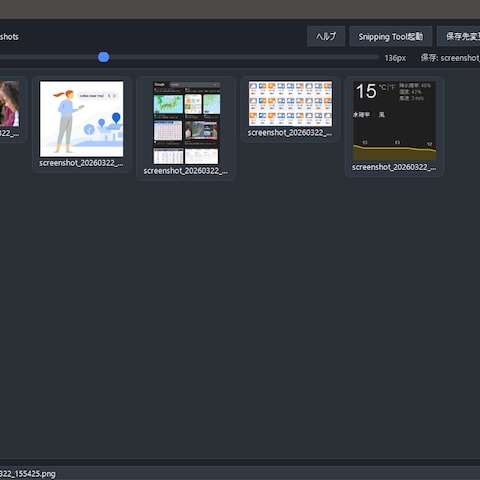Click filename label under the illustration thumbnail

click(81, 163)
